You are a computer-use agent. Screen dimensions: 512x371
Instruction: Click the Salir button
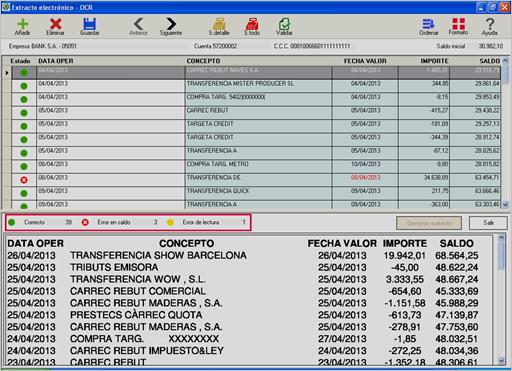coord(488,223)
